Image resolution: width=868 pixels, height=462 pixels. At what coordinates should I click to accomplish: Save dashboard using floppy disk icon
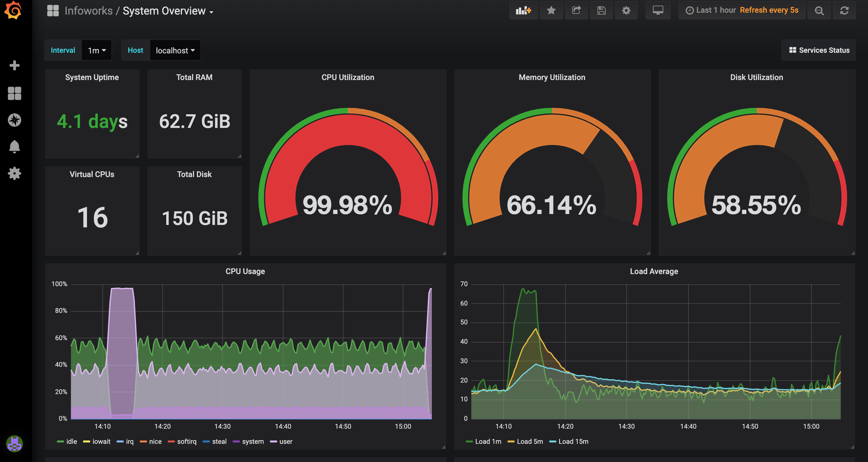[601, 10]
